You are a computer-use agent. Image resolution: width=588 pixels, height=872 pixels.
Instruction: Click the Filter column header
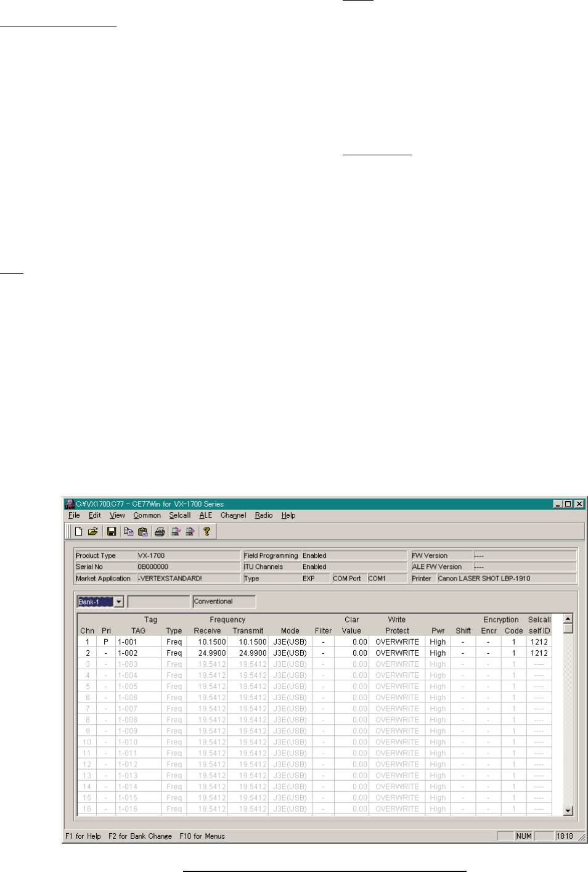coord(323,631)
